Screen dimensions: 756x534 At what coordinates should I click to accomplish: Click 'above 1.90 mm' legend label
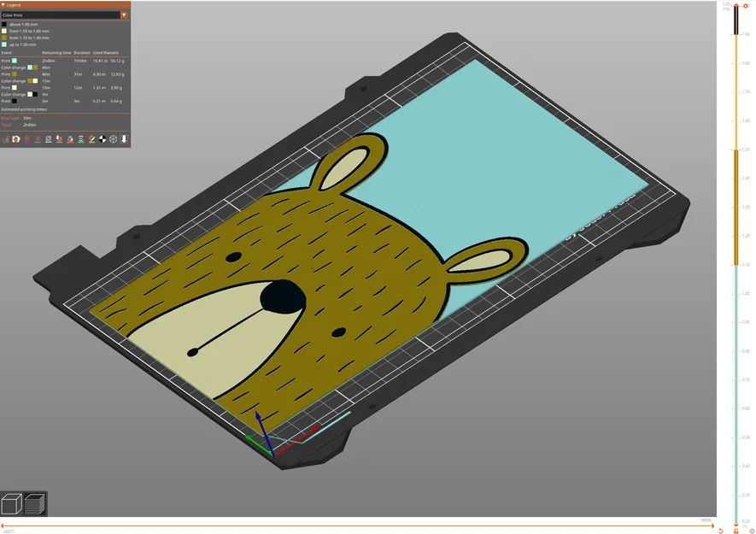[x=24, y=24]
